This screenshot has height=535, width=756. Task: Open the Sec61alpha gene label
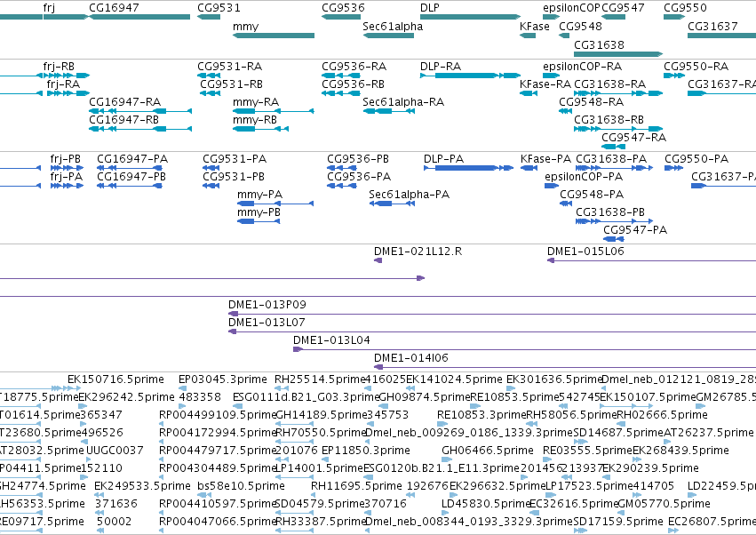tap(393, 27)
